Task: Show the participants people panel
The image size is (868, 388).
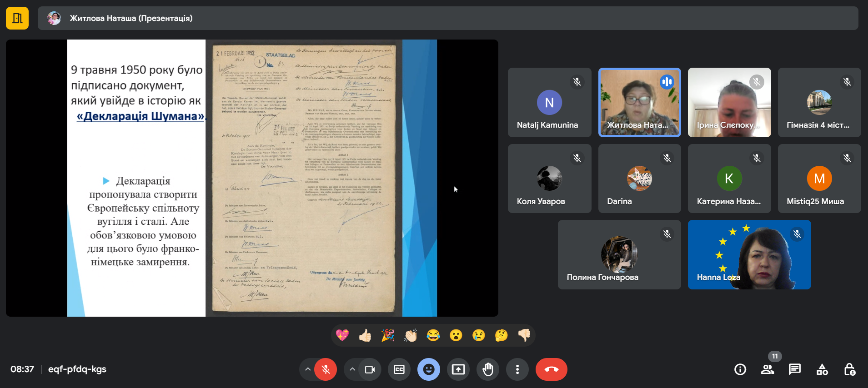Action: coord(767,369)
